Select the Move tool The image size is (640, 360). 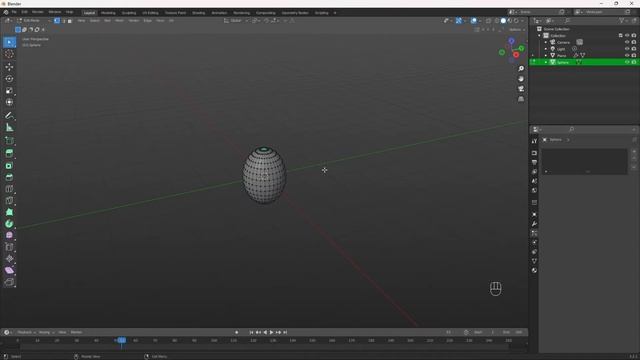(9, 67)
